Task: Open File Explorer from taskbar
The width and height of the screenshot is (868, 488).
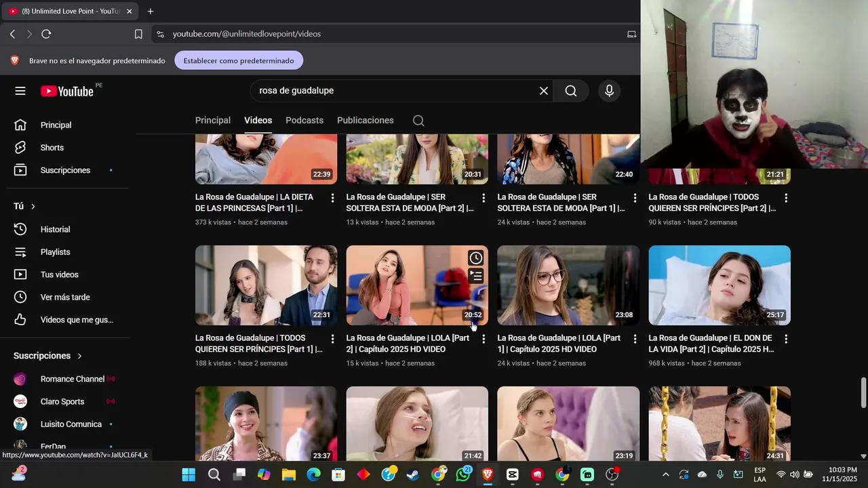Action: 289,474
